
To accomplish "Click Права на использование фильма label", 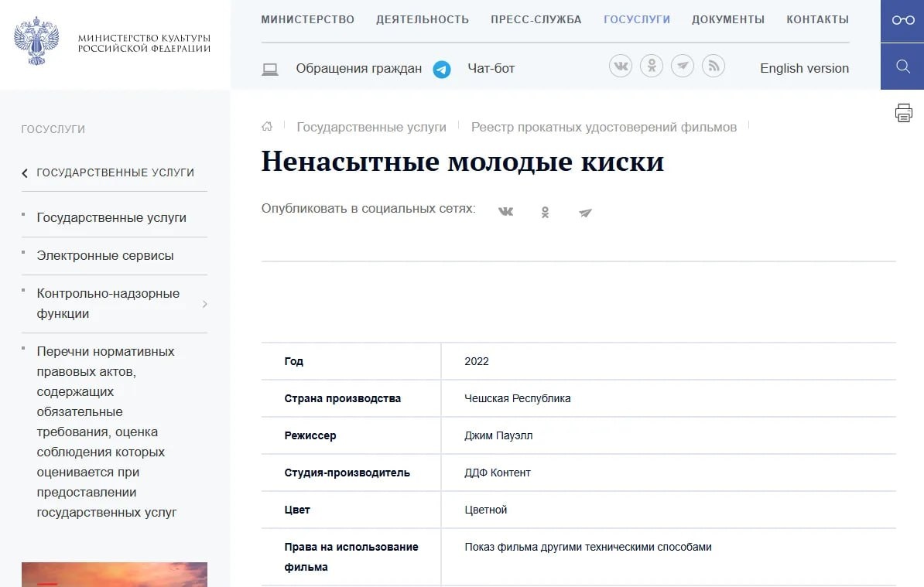I will click(351, 557).
